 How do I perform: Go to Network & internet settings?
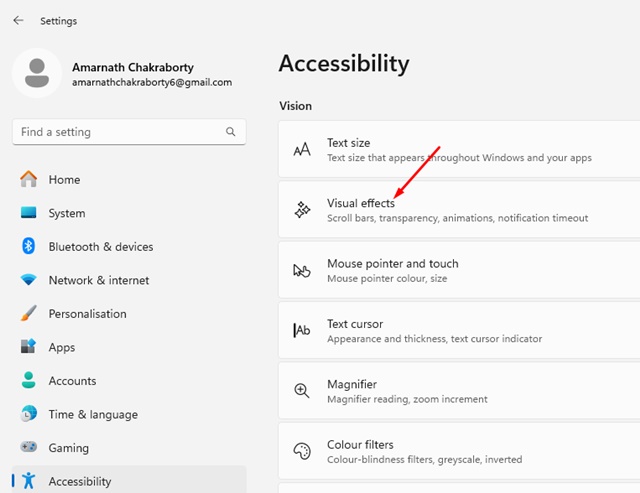pos(98,280)
